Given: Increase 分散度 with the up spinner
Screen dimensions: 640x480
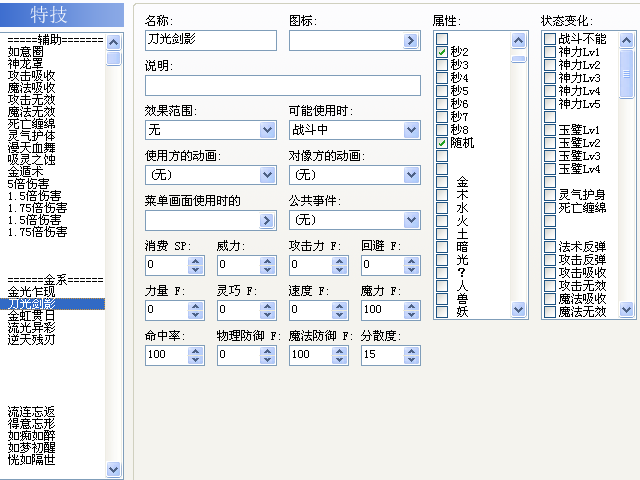Looking at the screenshot, I should click(x=411, y=351).
